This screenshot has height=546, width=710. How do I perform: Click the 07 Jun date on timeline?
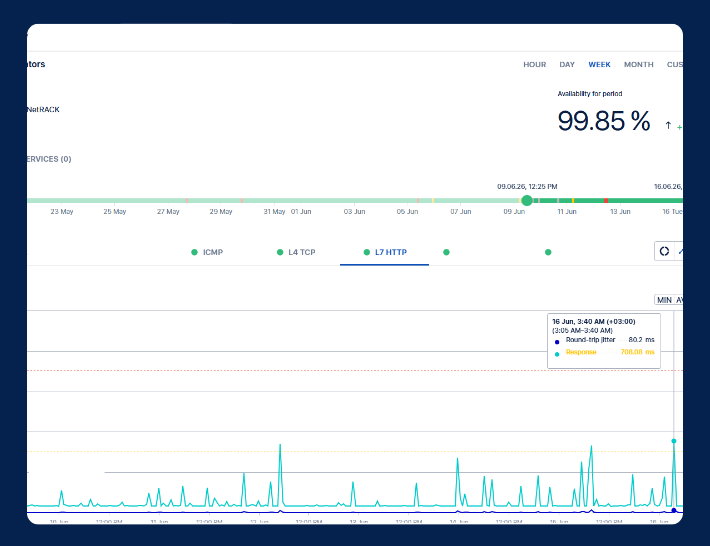[x=461, y=211]
